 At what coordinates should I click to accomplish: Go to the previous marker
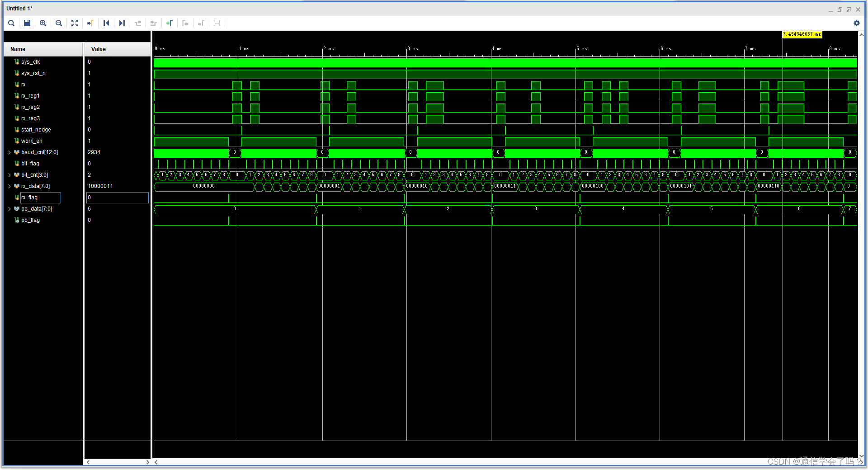point(185,23)
